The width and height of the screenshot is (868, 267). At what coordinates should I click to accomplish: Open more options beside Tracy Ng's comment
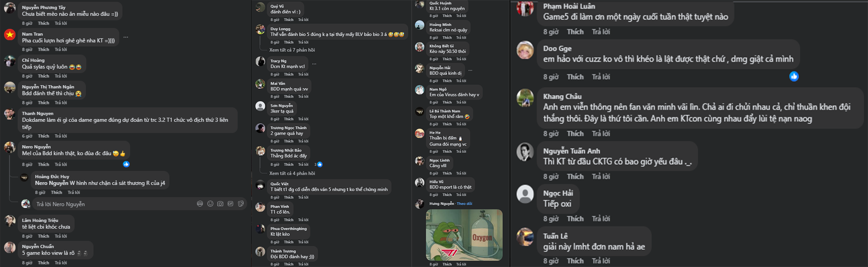(314, 64)
